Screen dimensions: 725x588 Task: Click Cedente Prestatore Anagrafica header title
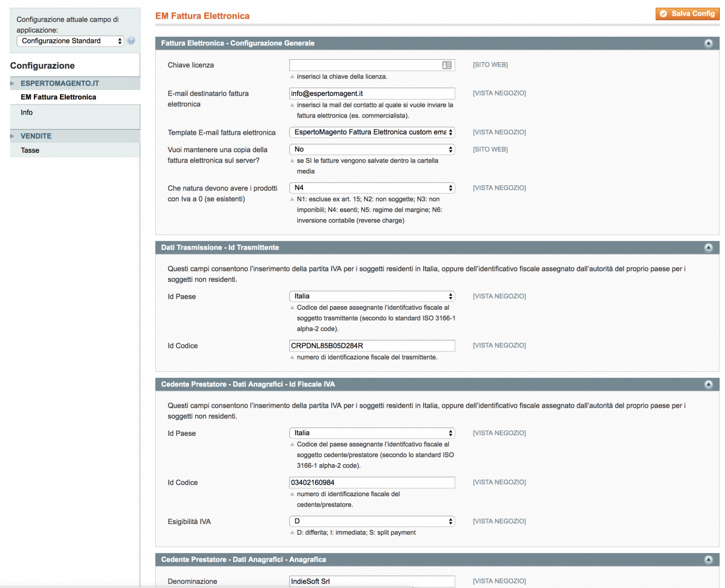point(243,560)
